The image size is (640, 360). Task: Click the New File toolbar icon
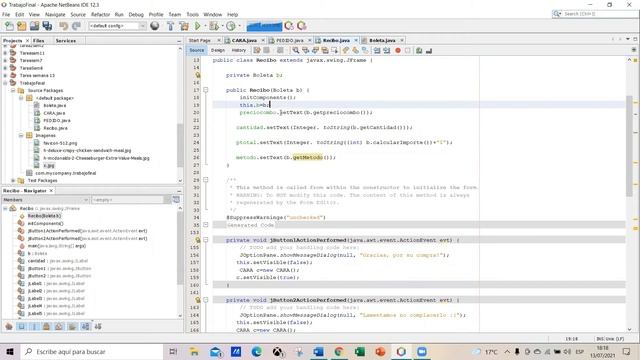pos(9,26)
